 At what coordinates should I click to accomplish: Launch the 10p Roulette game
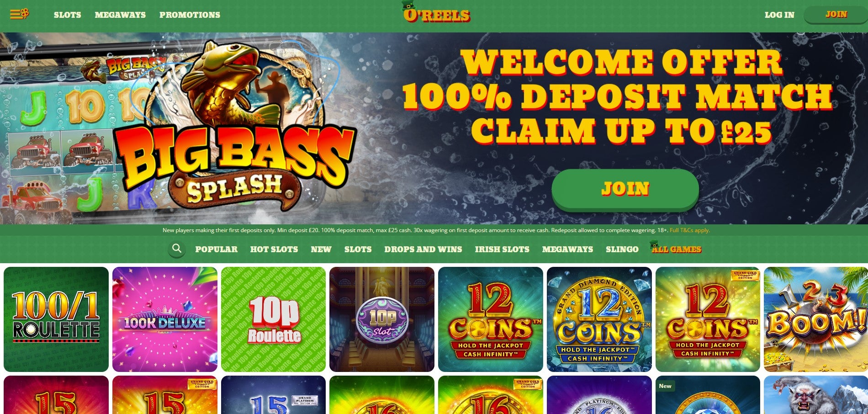(x=274, y=319)
